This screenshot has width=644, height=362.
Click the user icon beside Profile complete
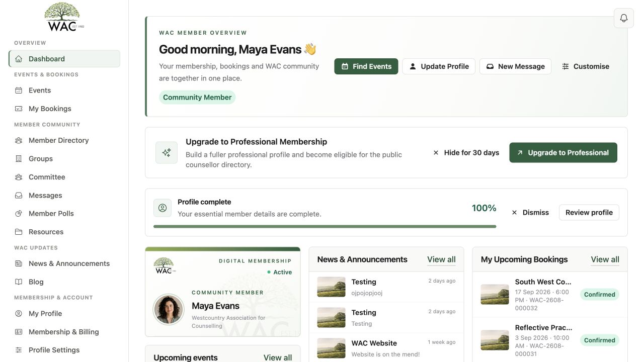[163, 208]
